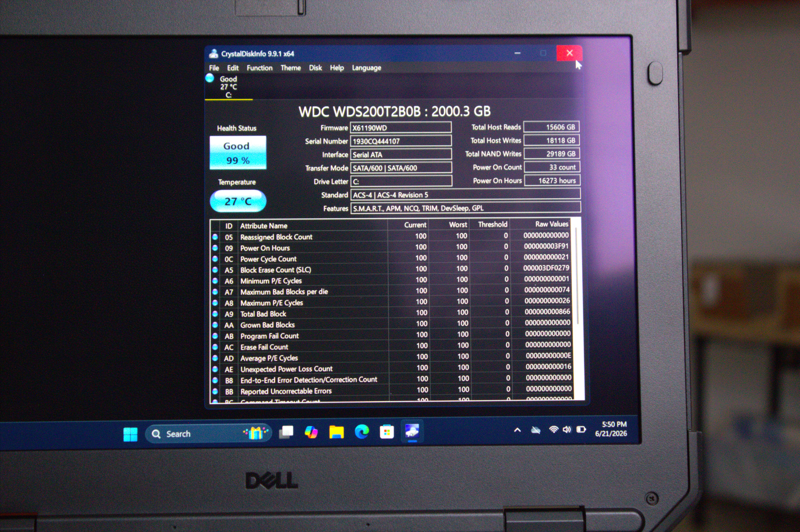Select the Block Erase Count (SLC) row
The height and width of the screenshot is (532, 800).
click(x=391, y=269)
